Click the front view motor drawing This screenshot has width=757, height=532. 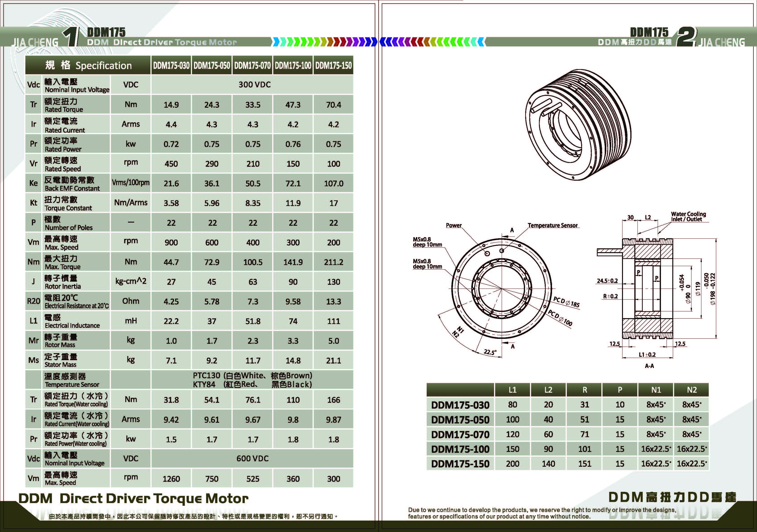[501, 289]
